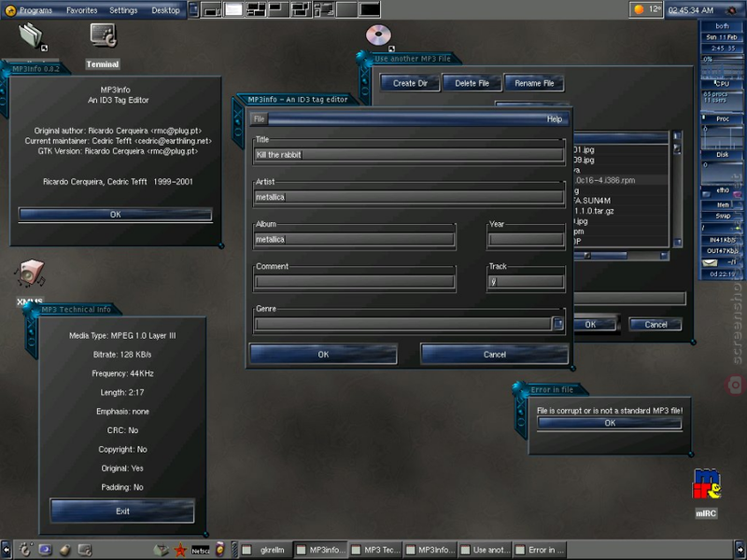Launch the terminal monitor icon in bottom panel
Image resolution: width=747 pixels, height=560 pixels.
[84, 550]
